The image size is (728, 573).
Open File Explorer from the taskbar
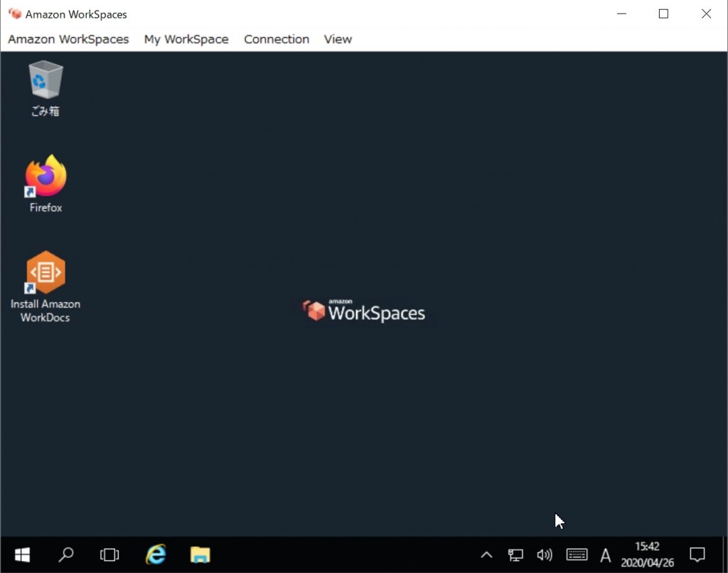pyautogui.click(x=200, y=555)
